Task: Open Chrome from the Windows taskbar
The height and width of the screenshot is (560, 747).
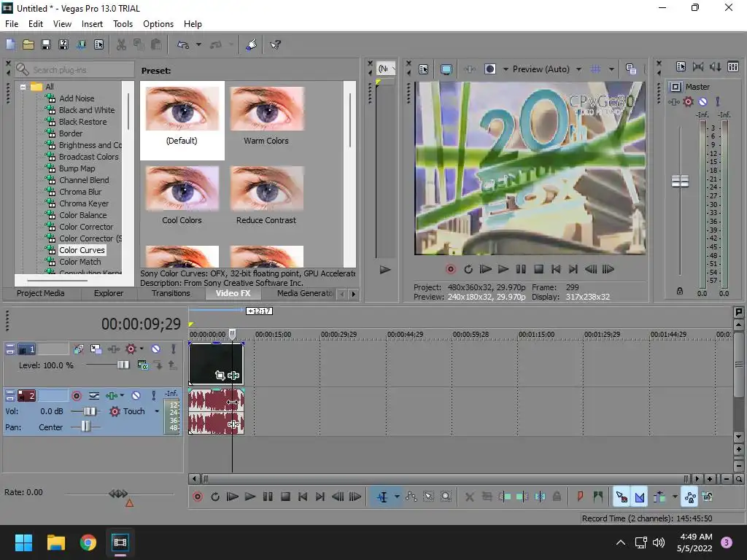Action: point(88,542)
